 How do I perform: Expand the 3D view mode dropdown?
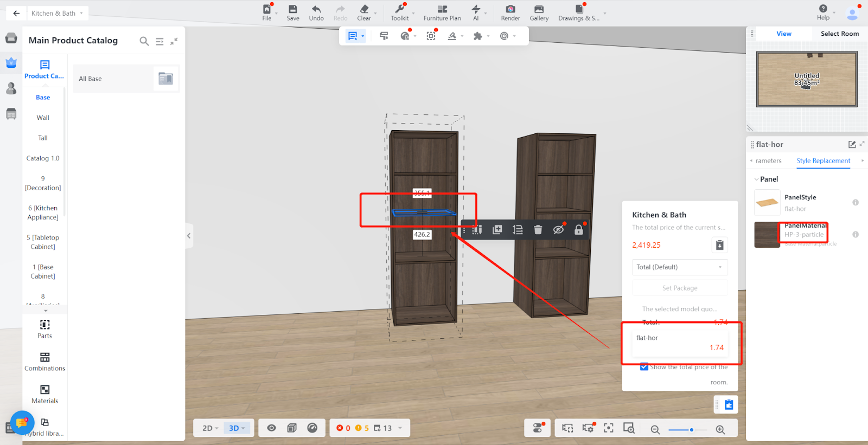(x=237, y=428)
